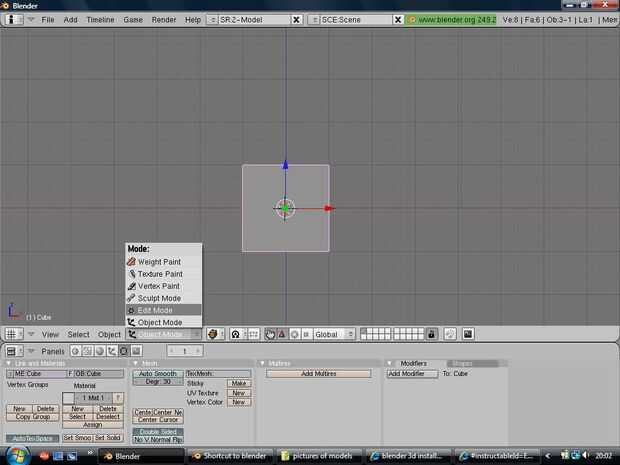Open the 3D view window type grid icon
Image resolution: width=620 pixels, height=465 pixels.
tap(14, 334)
